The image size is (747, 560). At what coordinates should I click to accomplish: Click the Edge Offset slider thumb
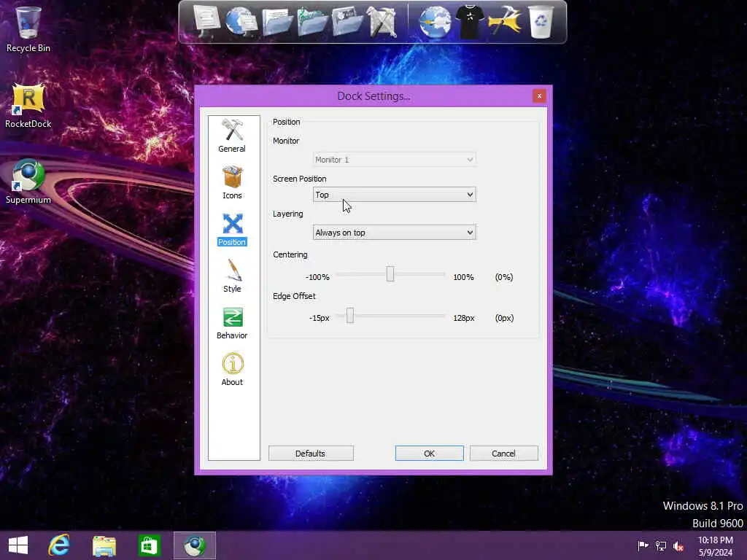point(350,315)
